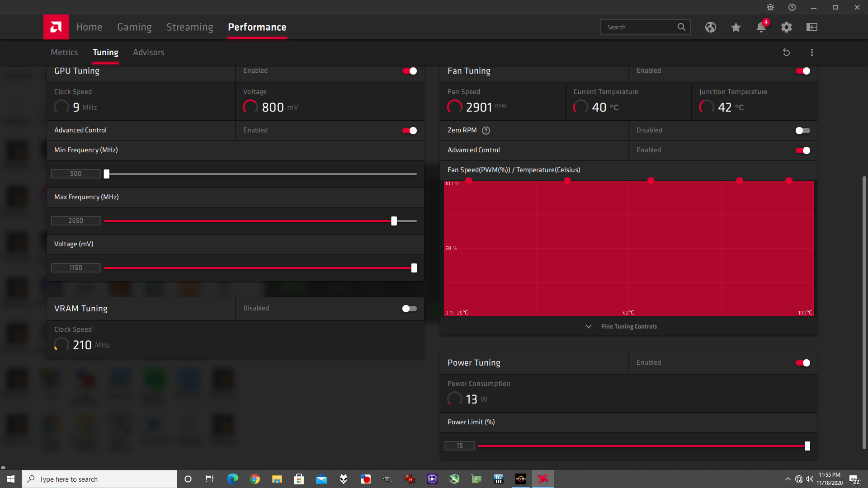
Task: Click the AMD logo home icon
Action: click(x=56, y=27)
